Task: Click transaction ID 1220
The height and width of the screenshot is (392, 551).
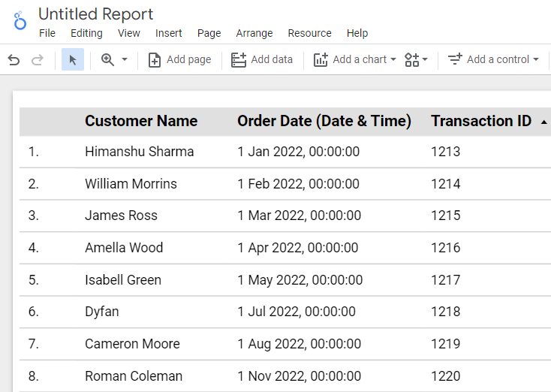Action: (446, 376)
